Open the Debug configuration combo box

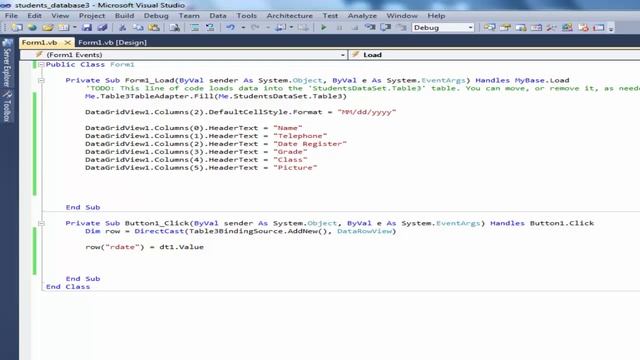pyautogui.click(x=443, y=27)
